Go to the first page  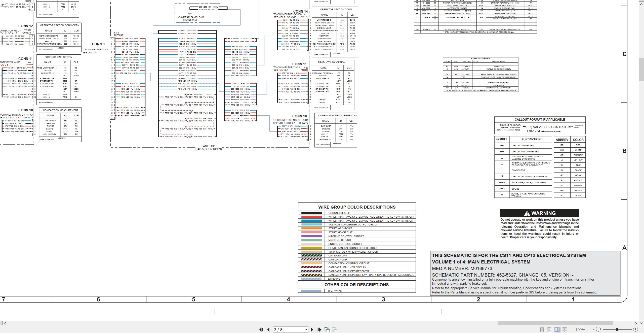tap(261, 329)
